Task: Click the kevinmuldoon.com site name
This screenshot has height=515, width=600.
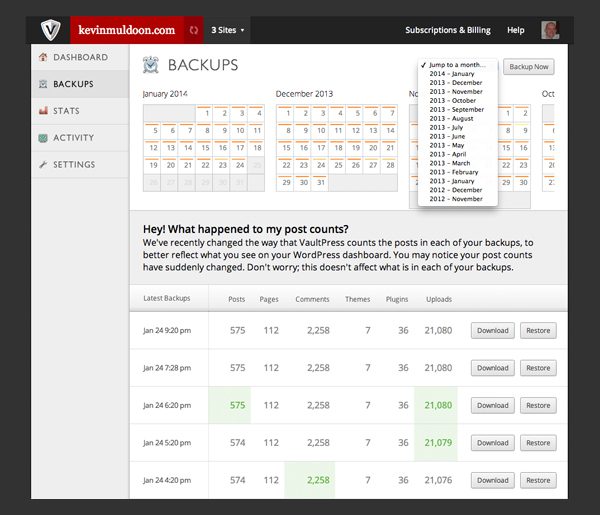Action: (126, 30)
